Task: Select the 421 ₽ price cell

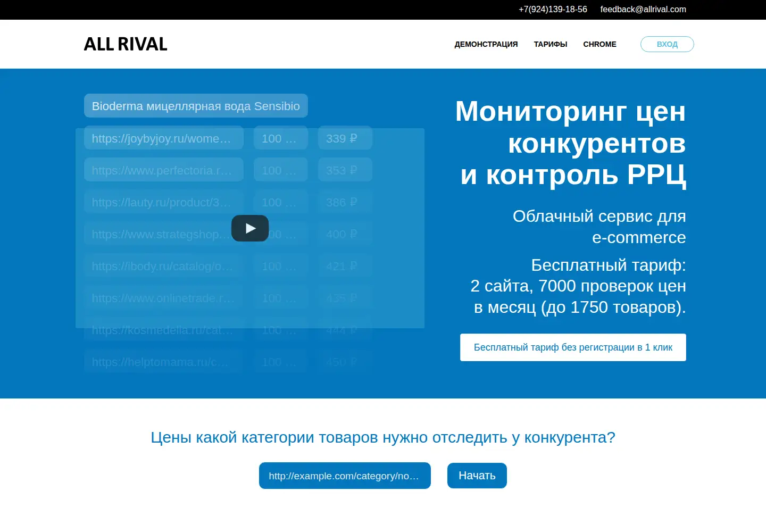Action: tap(345, 266)
